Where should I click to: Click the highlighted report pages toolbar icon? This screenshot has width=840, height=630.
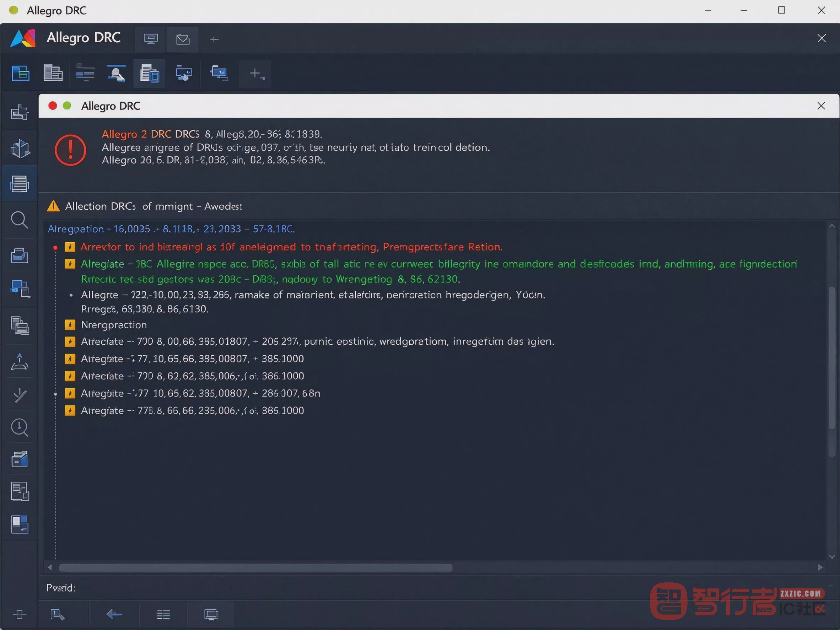149,73
